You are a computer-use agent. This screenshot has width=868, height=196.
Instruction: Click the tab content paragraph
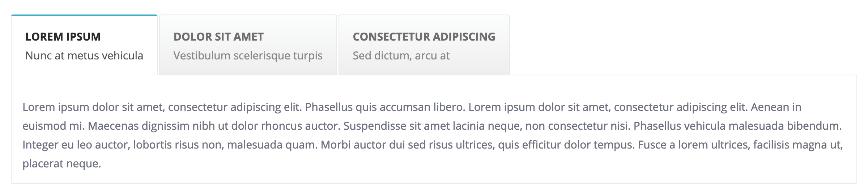coord(433,135)
